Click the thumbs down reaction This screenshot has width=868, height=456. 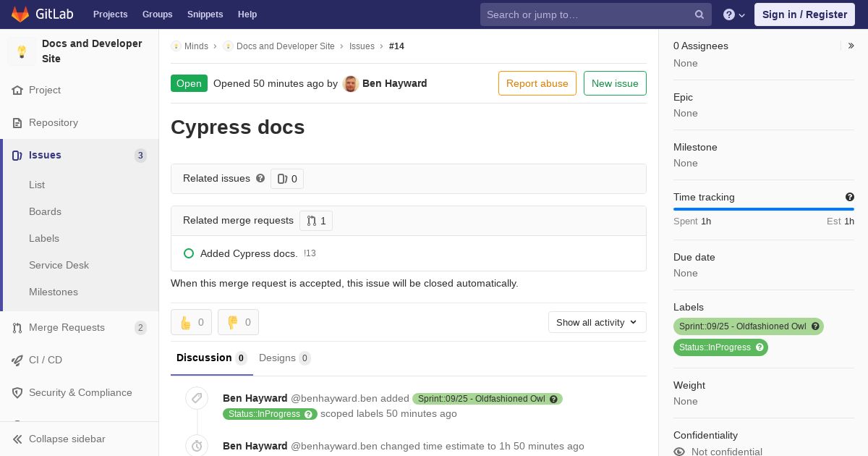click(238, 322)
